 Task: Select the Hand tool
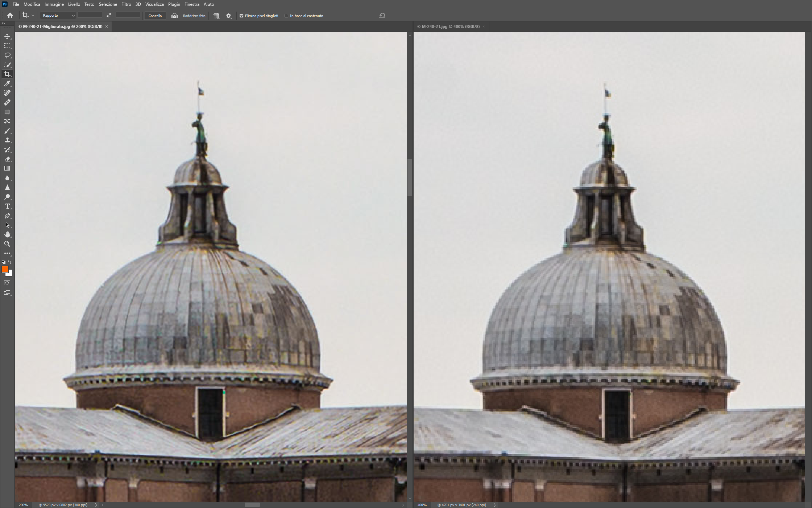pyautogui.click(x=7, y=234)
